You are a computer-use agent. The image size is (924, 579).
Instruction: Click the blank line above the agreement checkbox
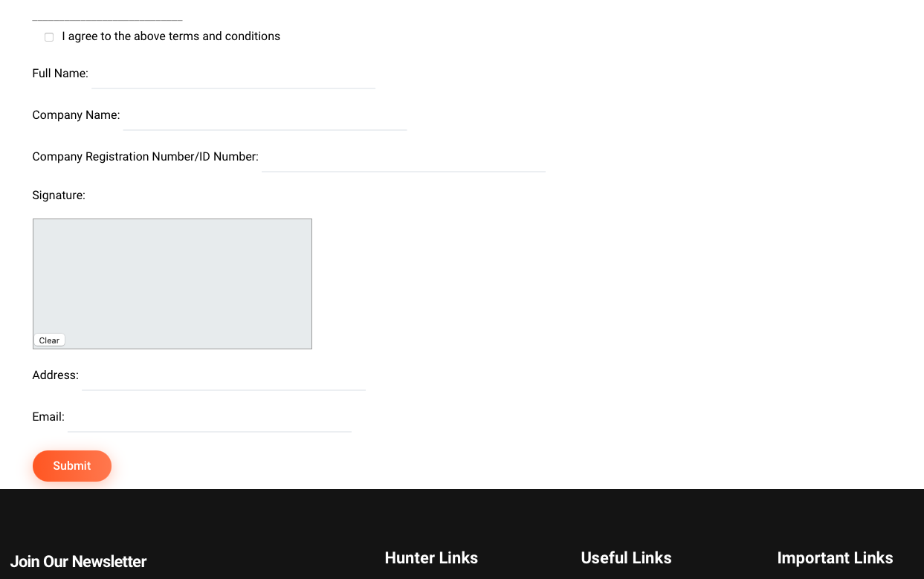coord(106,16)
